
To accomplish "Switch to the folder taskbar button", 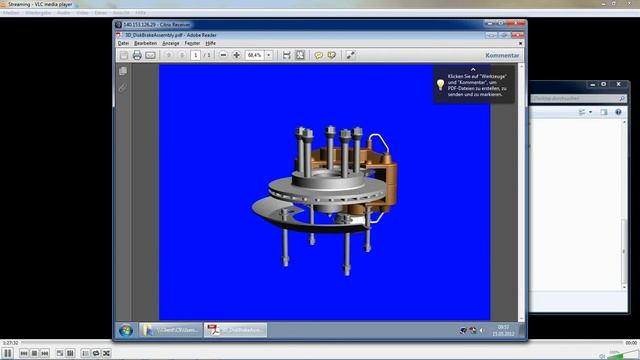I will click(x=171, y=330).
